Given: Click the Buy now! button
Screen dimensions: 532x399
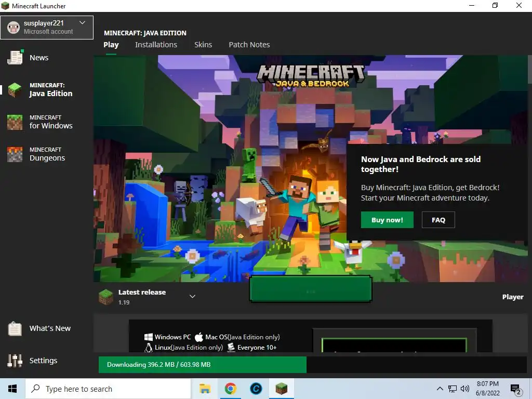Looking at the screenshot, I should pos(387,220).
